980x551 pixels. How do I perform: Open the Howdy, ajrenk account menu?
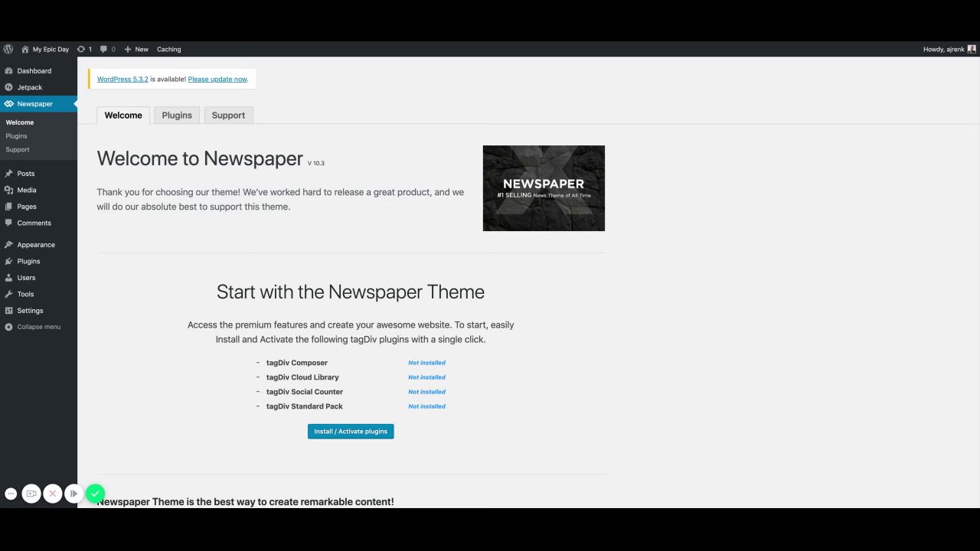(x=949, y=49)
